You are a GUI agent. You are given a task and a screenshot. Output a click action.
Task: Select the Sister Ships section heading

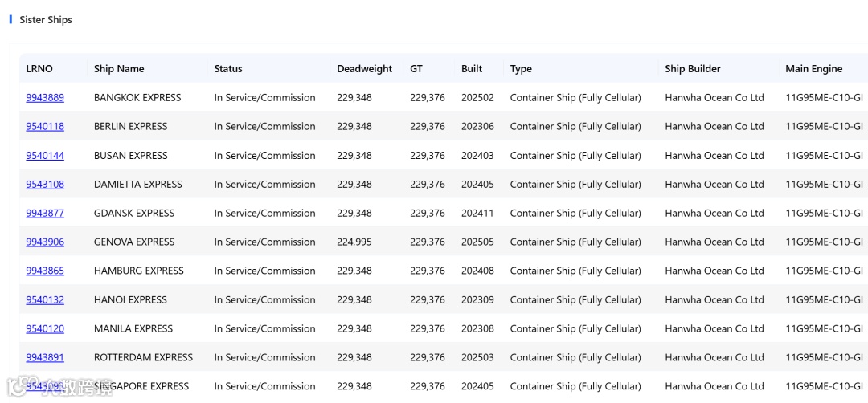click(46, 20)
